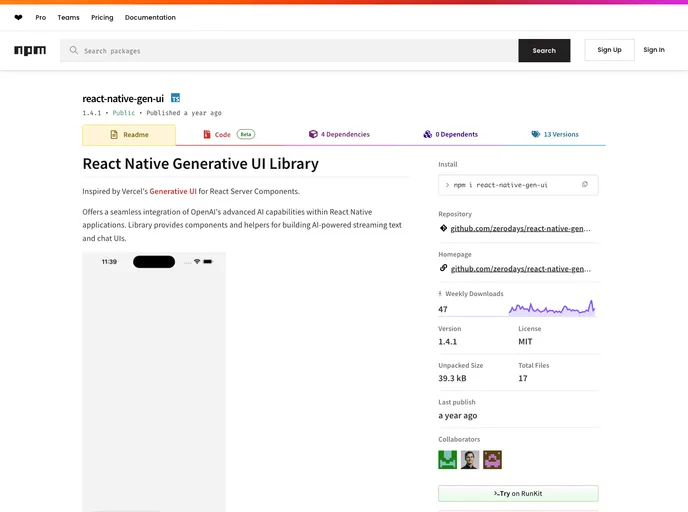Open the collaborator avatar with photo
The height and width of the screenshot is (512, 688).
click(470, 460)
